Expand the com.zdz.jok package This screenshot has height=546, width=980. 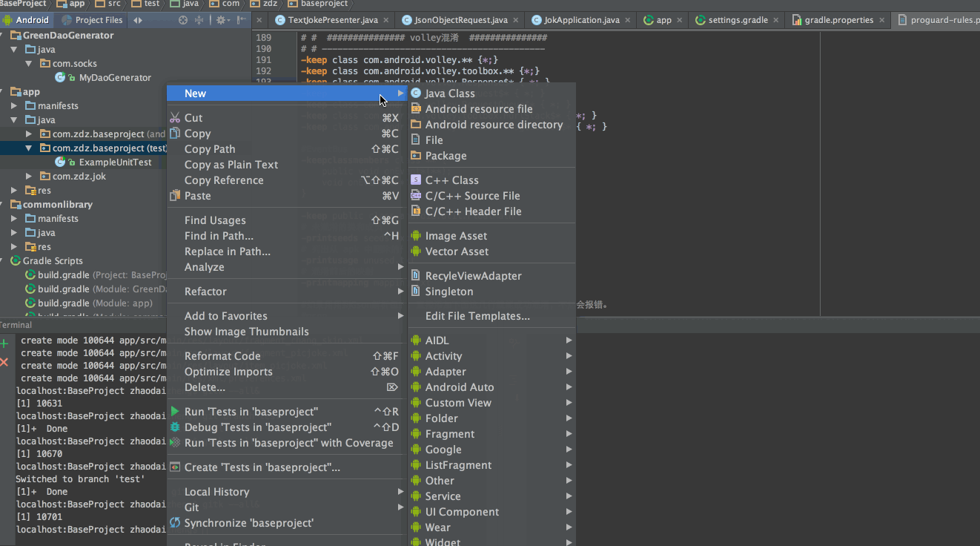(28, 176)
